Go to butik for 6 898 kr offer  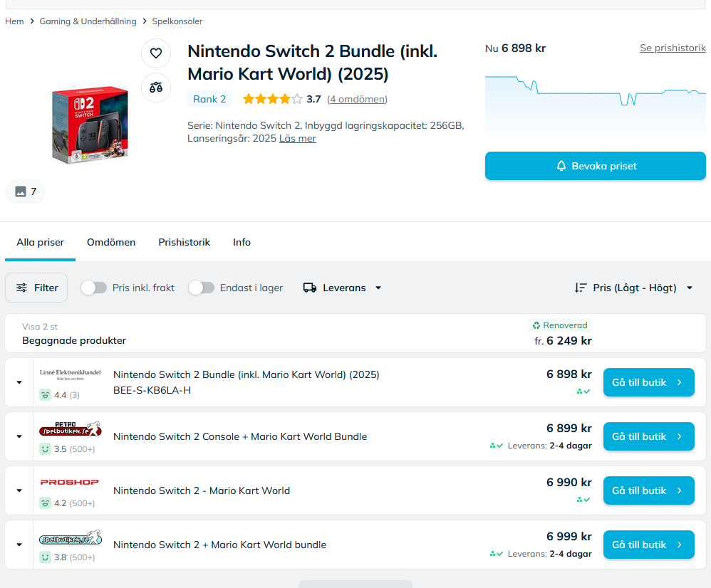pos(649,382)
